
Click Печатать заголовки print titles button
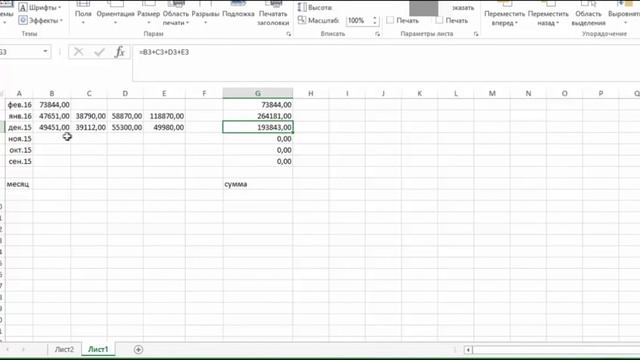pyautogui.click(x=273, y=14)
